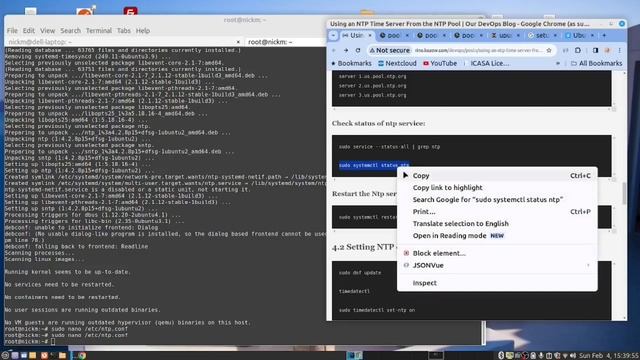Click the Chrome address bar URL
The image size is (640, 360).
[x=479, y=50]
